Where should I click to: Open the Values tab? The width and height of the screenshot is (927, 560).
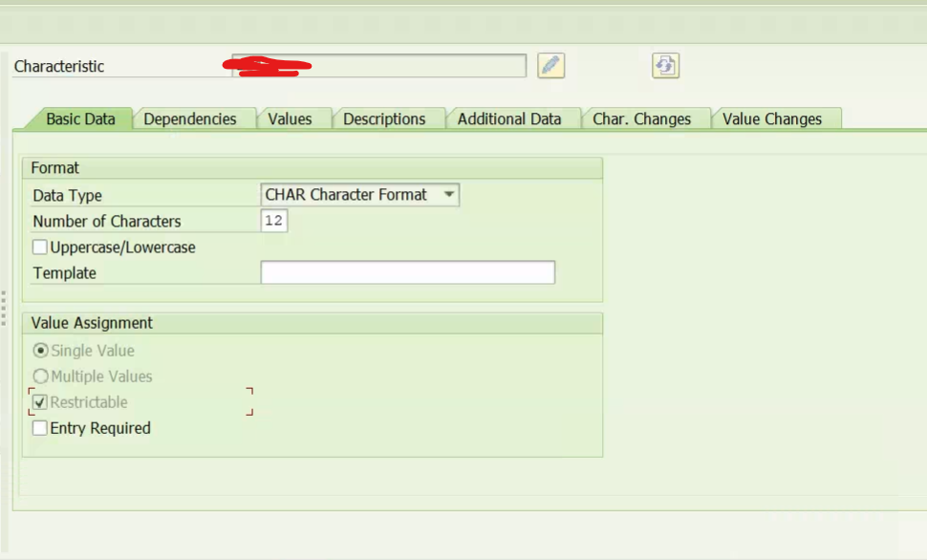click(x=290, y=119)
